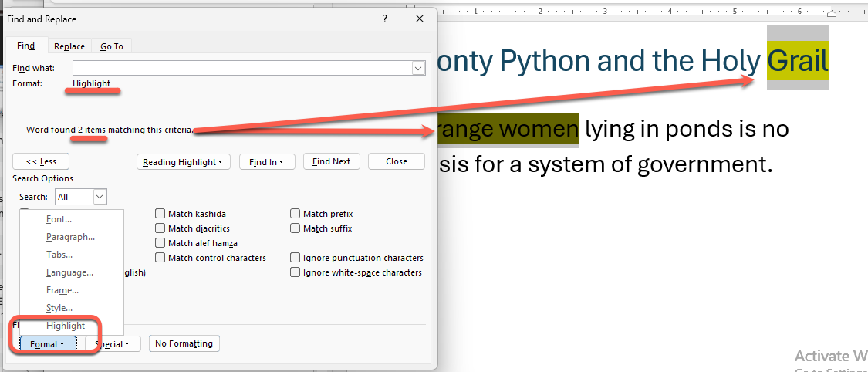This screenshot has width=868, height=372.
Task: Click the No Formatting button
Action: coord(184,343)
